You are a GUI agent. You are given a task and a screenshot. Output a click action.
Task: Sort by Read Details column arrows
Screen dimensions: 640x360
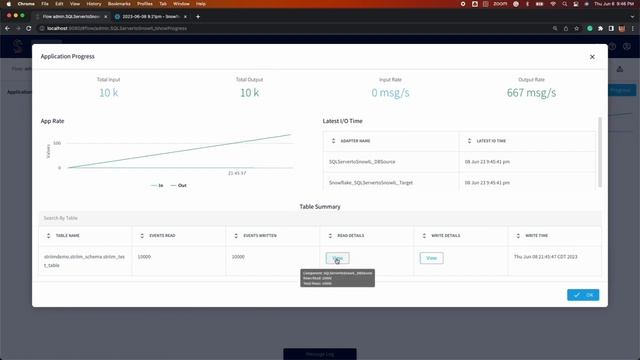330,236
